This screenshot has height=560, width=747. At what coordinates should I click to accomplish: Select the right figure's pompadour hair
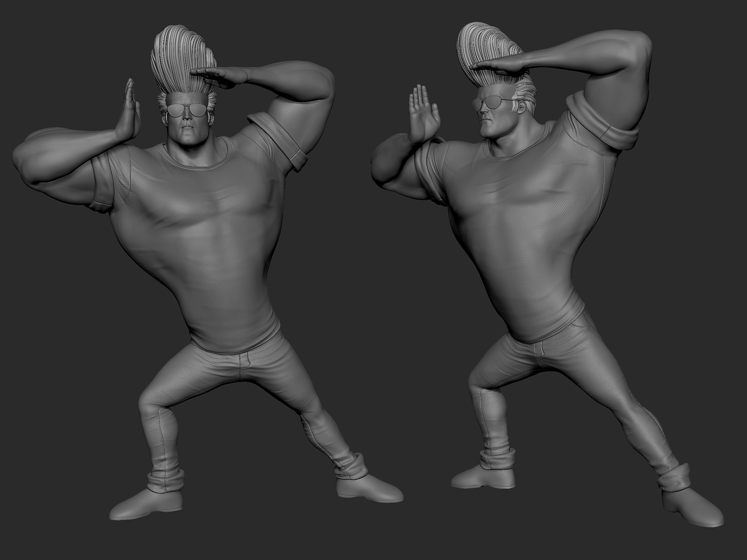tap(493, 55)
